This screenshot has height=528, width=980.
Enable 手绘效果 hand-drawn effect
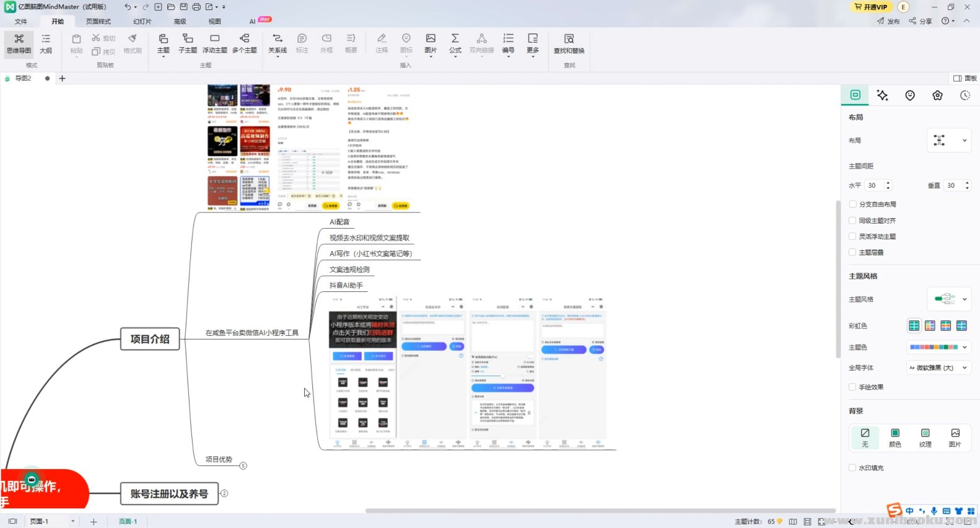point(853,387)
